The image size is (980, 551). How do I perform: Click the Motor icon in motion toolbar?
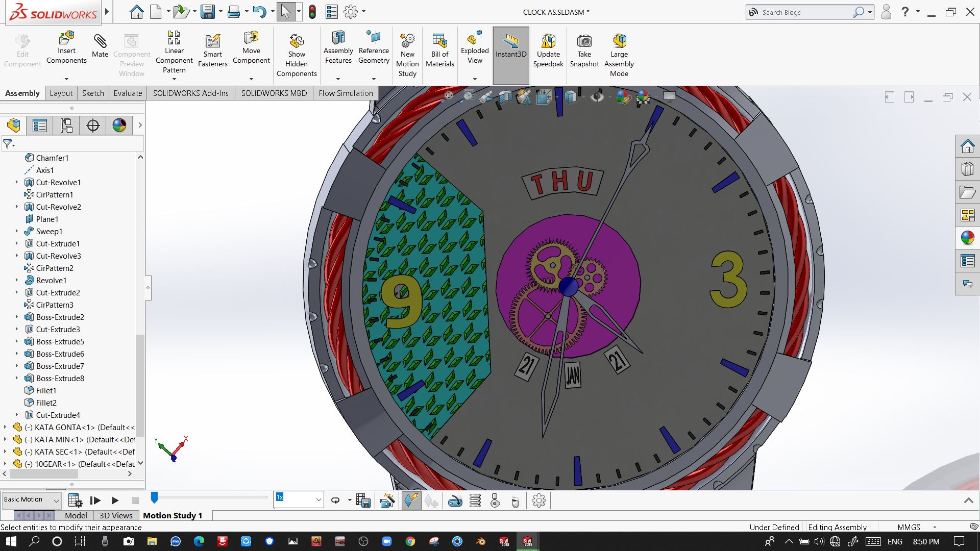pos(455,501)
